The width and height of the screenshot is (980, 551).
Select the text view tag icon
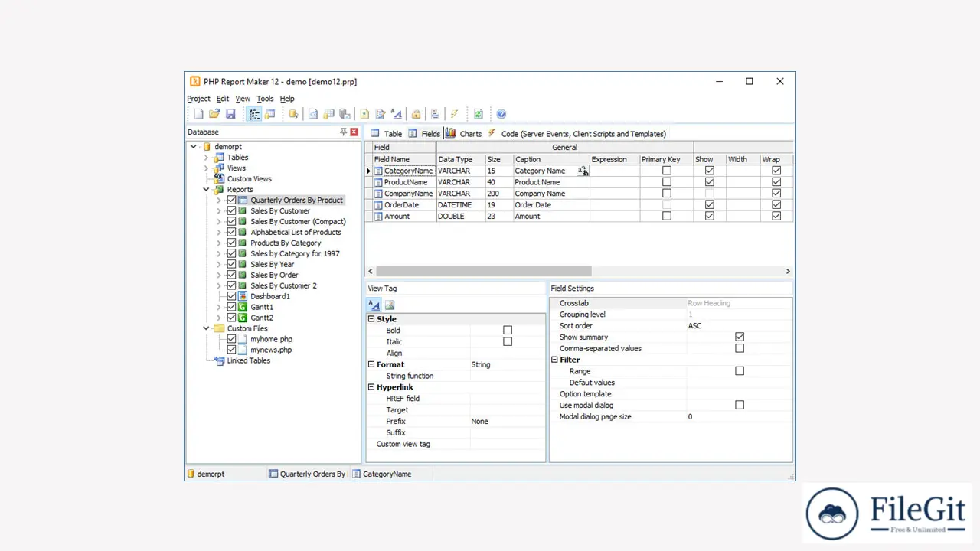point(374,305)
